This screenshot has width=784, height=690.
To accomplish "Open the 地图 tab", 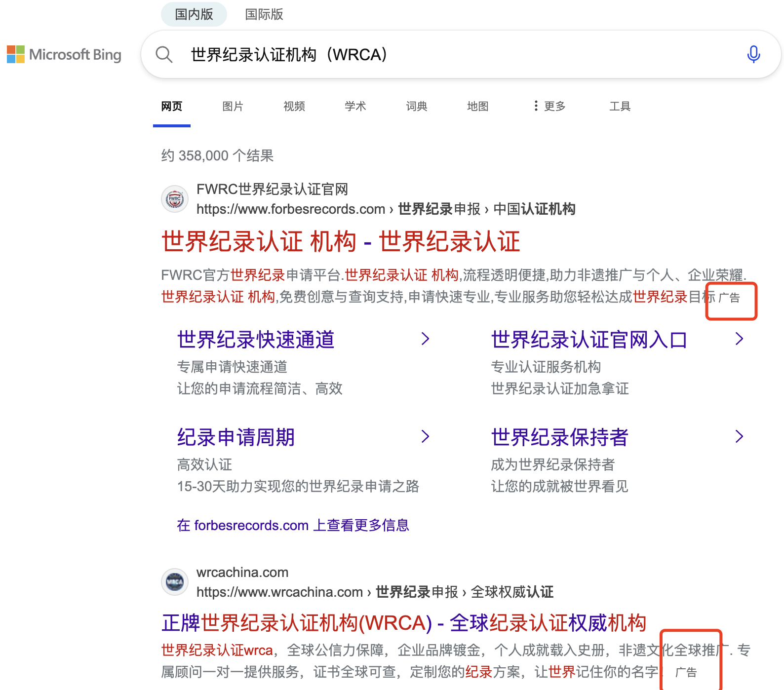I will click(x=478, y=106).
